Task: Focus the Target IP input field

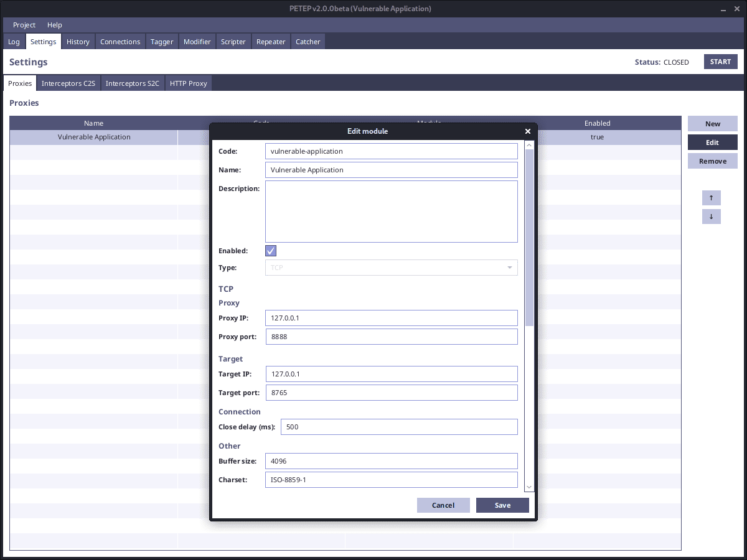Action: (x=391, y=374)
